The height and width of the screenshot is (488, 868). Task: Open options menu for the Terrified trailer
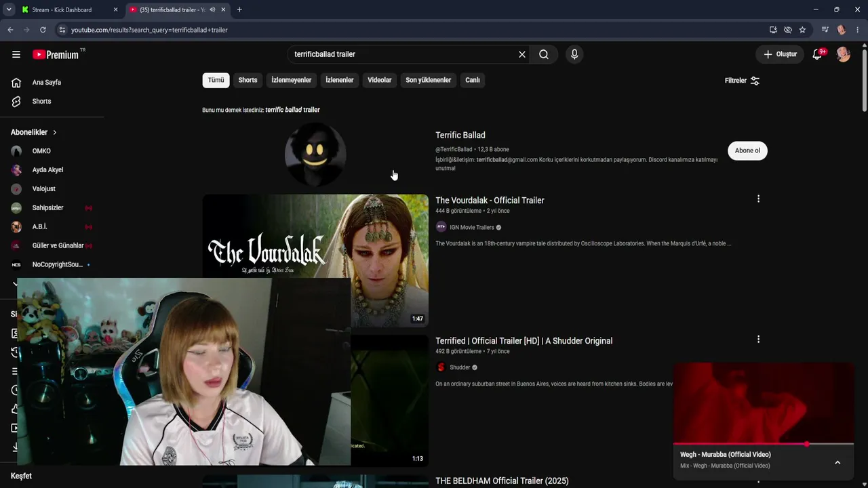(x=758, y=339)
